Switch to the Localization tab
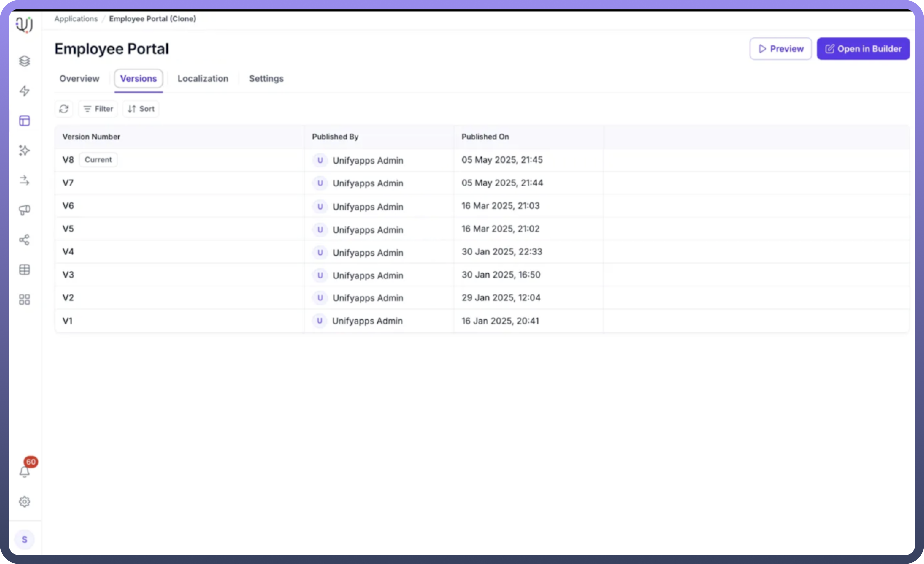The height and width of the screenshot is (564, 924). pyautogui.click(x=203, y=79)
